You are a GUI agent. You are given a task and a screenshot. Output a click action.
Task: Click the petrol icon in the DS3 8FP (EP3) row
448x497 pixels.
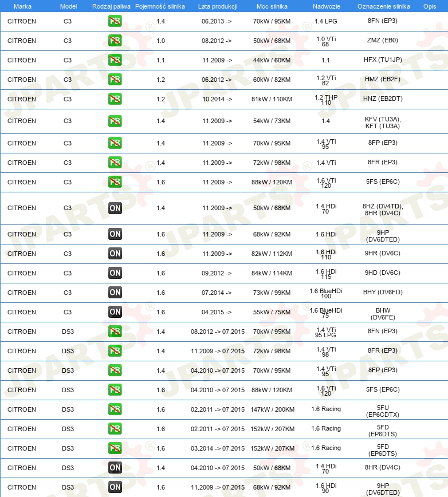point(115,370)
